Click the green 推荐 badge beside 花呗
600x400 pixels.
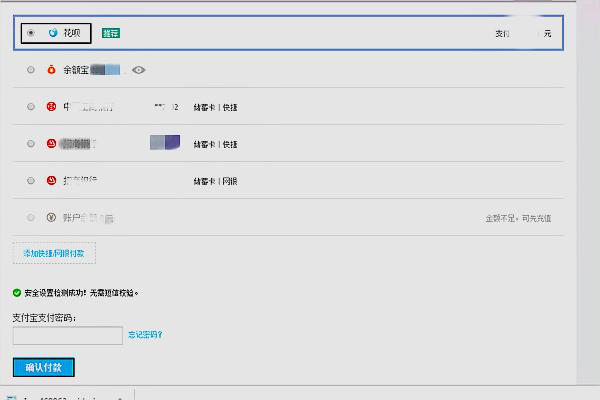111,33
